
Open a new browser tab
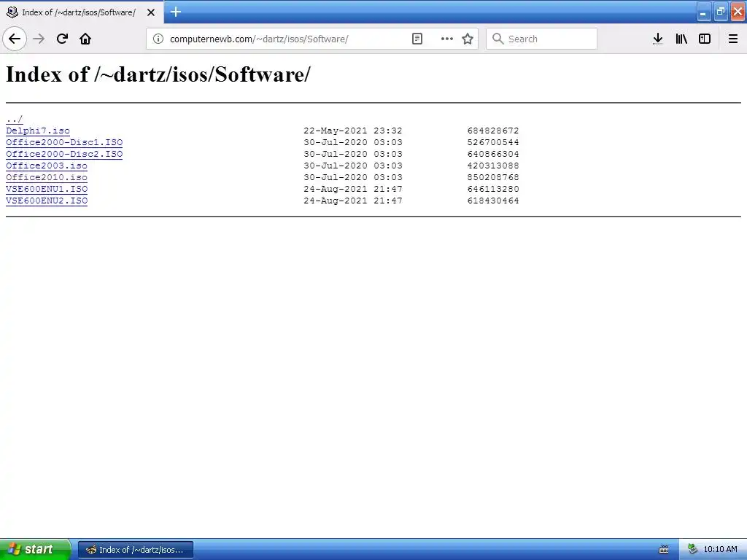[176, 12]
